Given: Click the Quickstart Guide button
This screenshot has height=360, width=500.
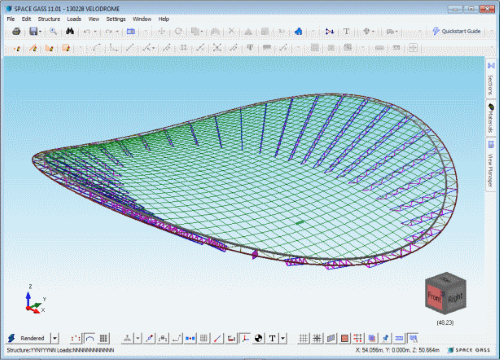Looking at the screenshot, I should (456, 31).
